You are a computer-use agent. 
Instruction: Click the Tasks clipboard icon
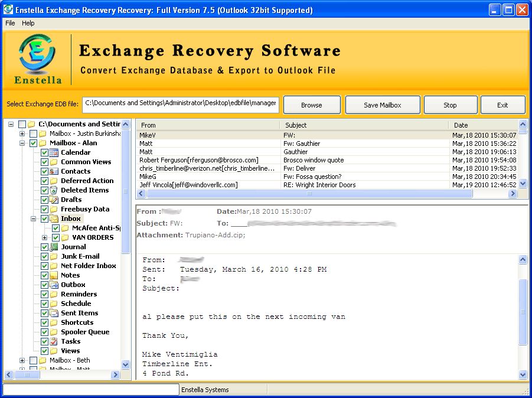point(54,341)
